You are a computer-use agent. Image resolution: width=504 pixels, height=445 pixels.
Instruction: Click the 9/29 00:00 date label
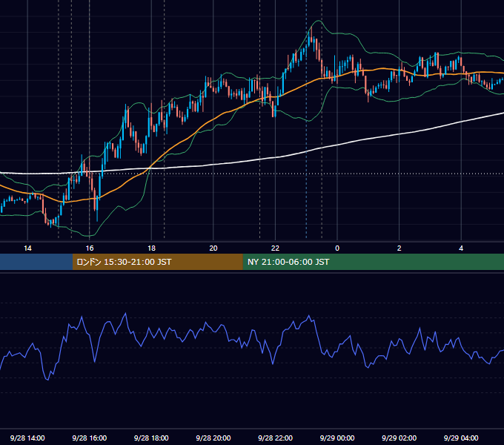[337, 438]
